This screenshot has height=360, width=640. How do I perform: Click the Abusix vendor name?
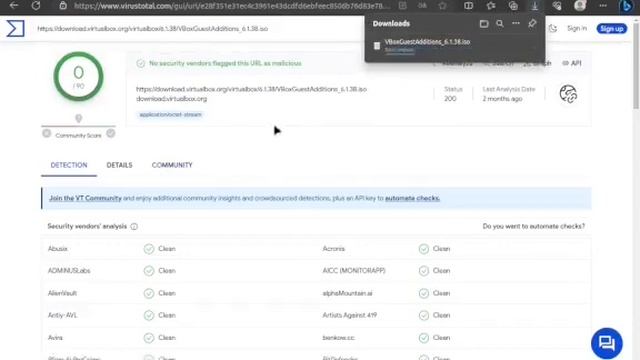58,249
